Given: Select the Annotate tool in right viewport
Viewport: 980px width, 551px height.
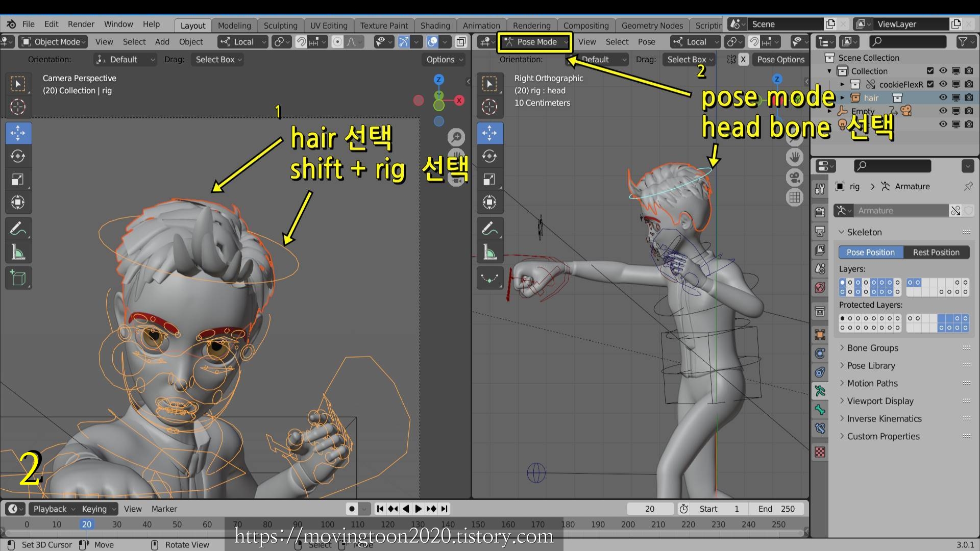Looking at the screenshot, I should 489,229.
